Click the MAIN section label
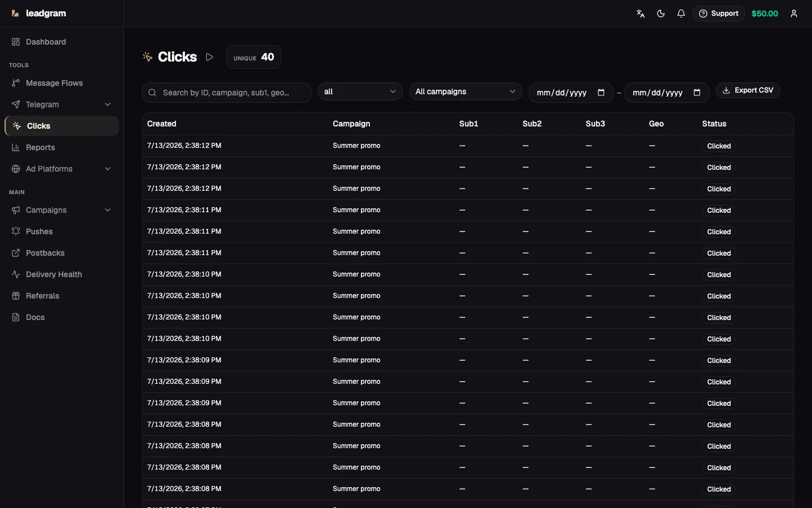812x508 pixels. click(x=17, y=192)
